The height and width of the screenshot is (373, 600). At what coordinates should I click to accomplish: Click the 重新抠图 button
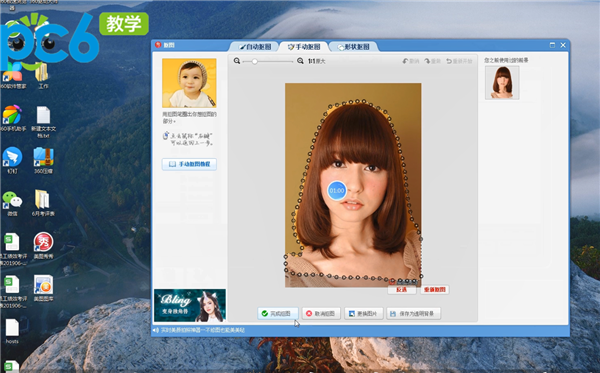point(435,290)
